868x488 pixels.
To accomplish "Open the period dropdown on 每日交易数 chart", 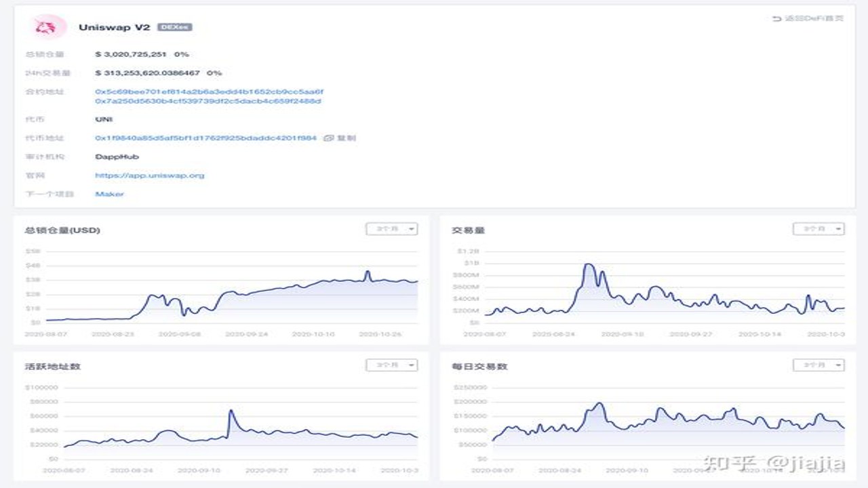I will tap(818, 365).
